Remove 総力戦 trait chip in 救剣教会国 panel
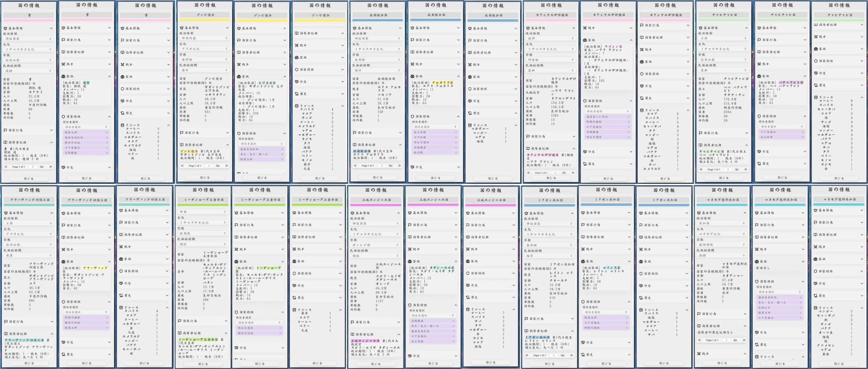Image resolution: width=868 pixels, height=369 pixels. (456, 153)
